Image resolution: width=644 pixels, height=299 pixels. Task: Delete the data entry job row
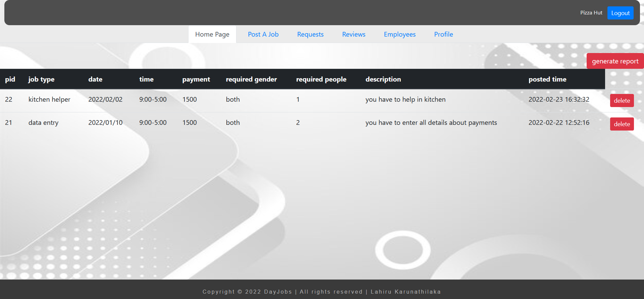622,124
